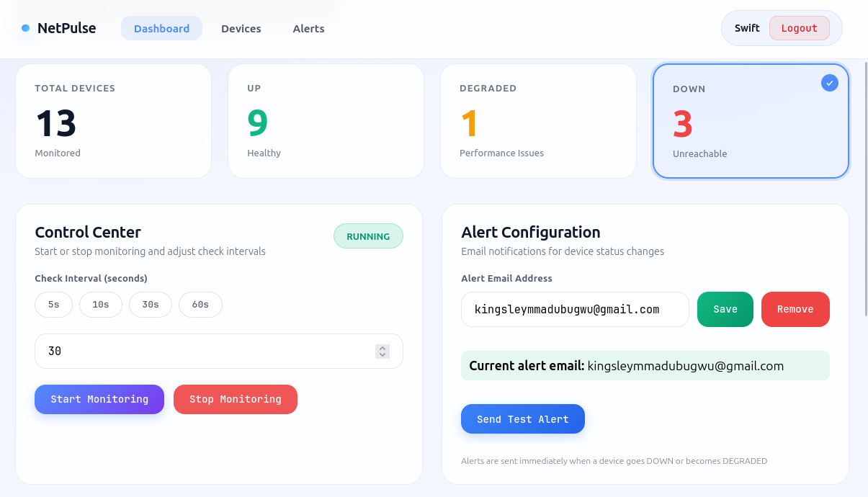Screen dimensions: 868x497
Task: Click the checkmark badge on Down card
Action: (x=830, y=83)
